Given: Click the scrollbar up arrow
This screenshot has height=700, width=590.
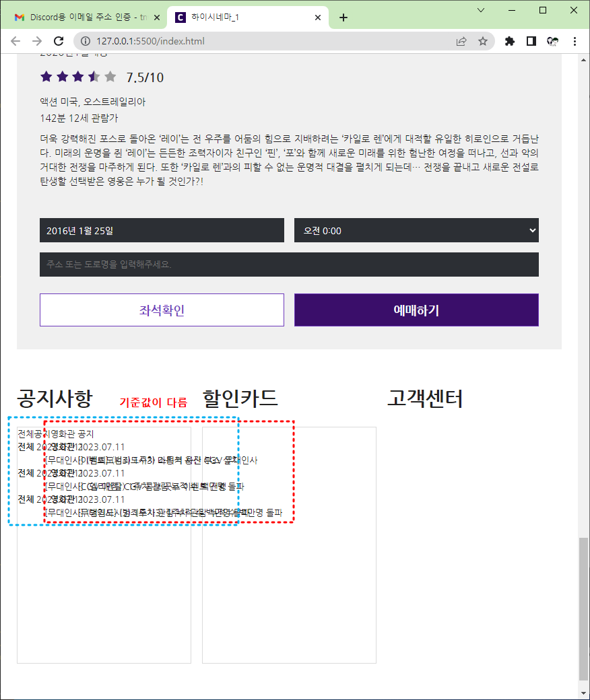Looking at the screenshot, I should [x=583, y=60].
